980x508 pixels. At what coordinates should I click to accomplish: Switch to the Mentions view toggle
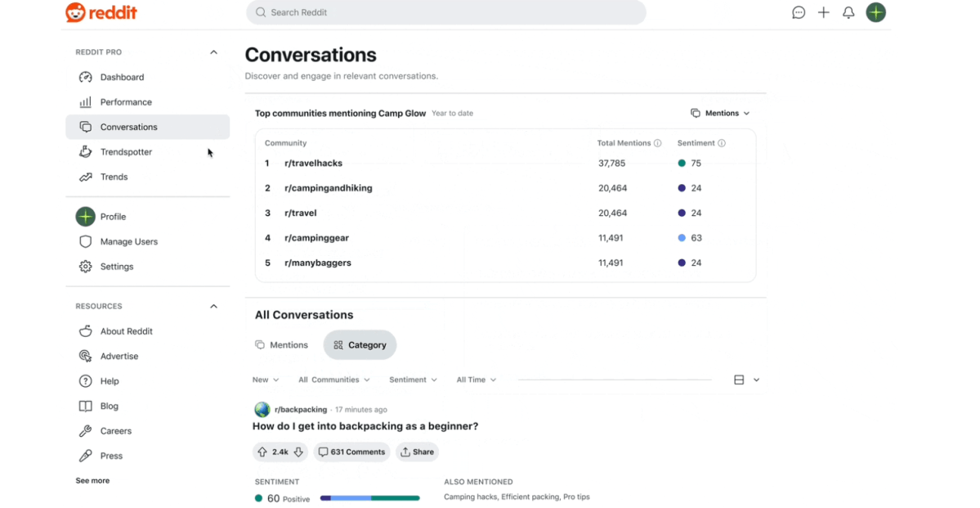pos(282,345)
